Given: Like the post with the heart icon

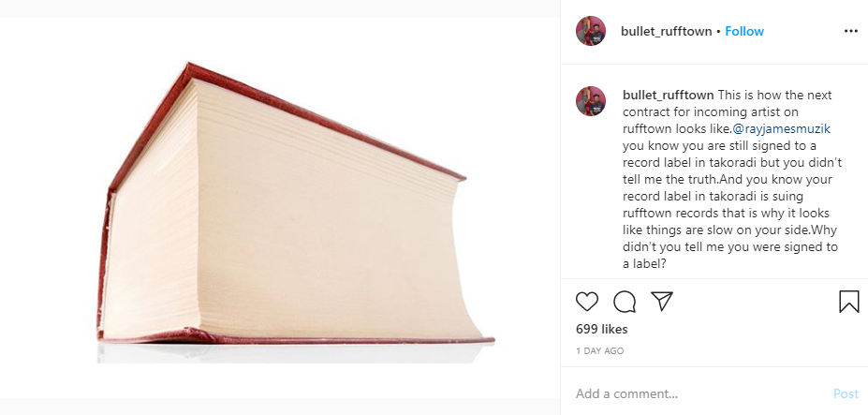Looking at the screenshot, I should click(x=587, y=302).
